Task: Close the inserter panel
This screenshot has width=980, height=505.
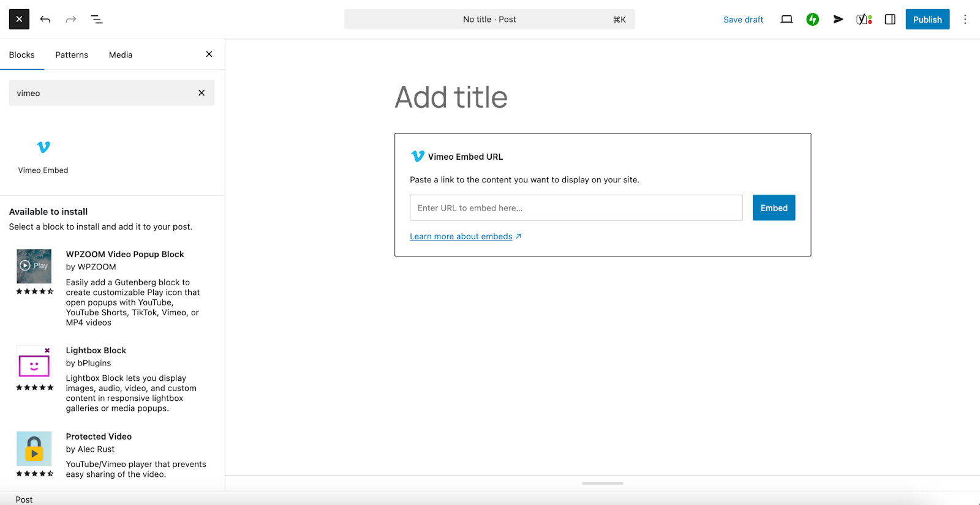Action: coord(209,54)
